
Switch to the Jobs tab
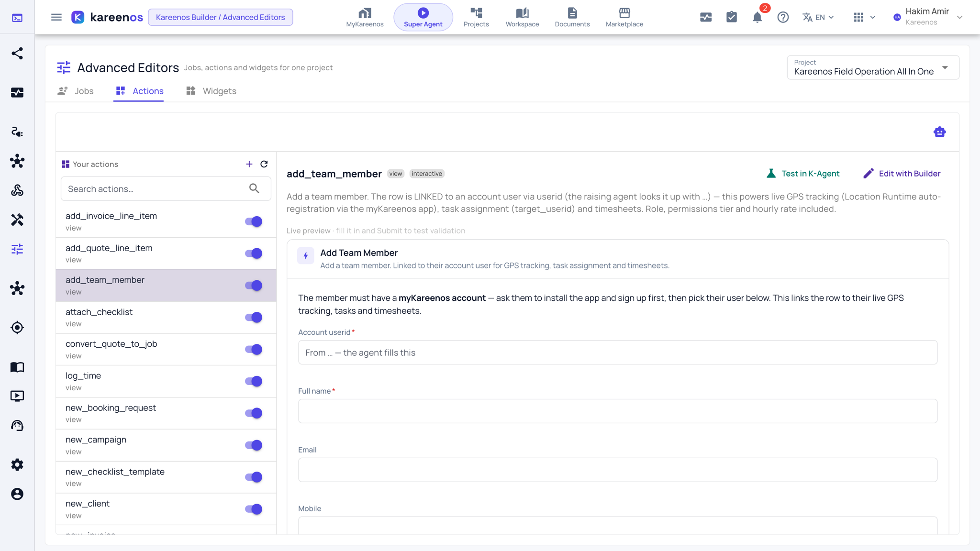coord(76,91)
